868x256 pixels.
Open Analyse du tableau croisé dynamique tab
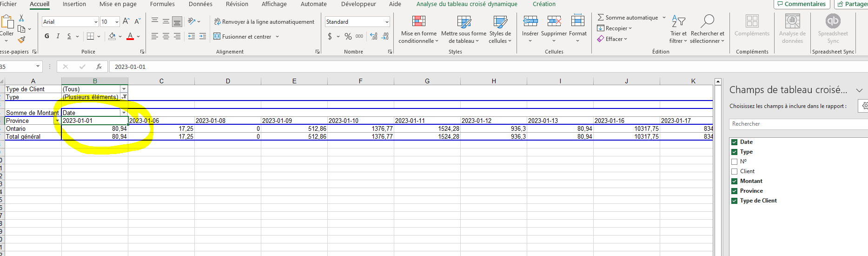(467, 4)
